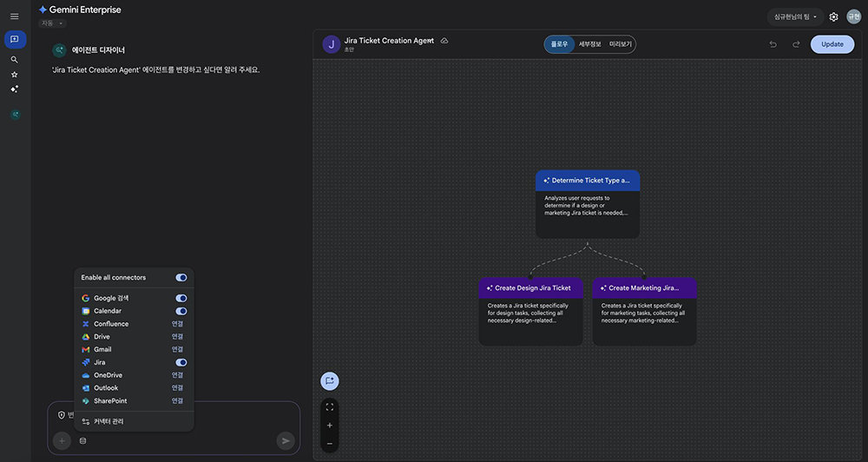Click the redo arrow icon
868x462 pixels.
796,44
